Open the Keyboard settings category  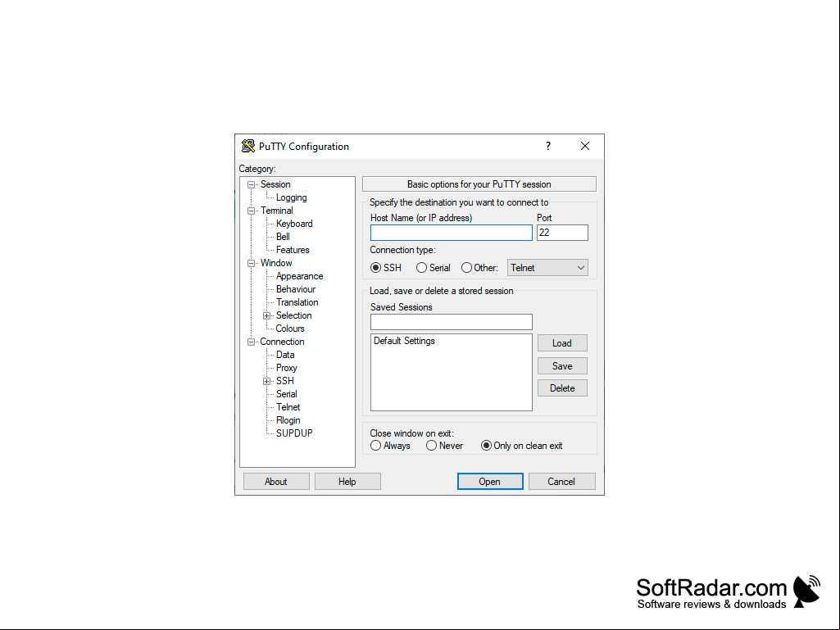click(x=294, y=224)
